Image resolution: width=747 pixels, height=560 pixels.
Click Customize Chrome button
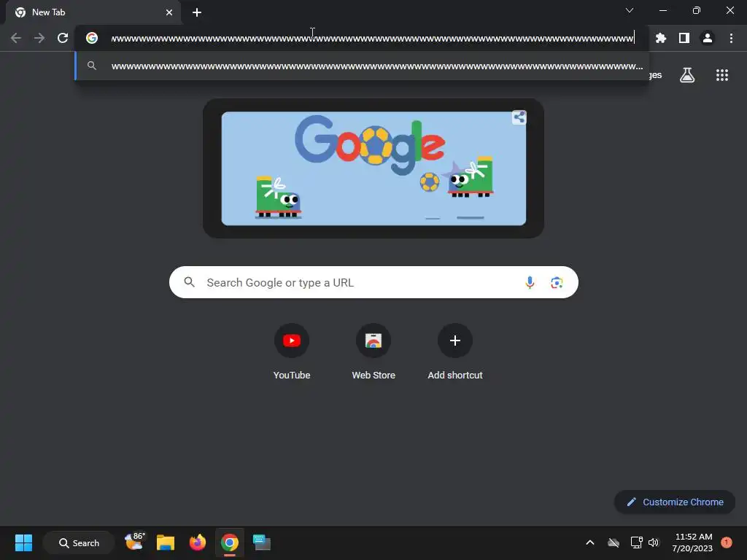(x=675, y=502)
